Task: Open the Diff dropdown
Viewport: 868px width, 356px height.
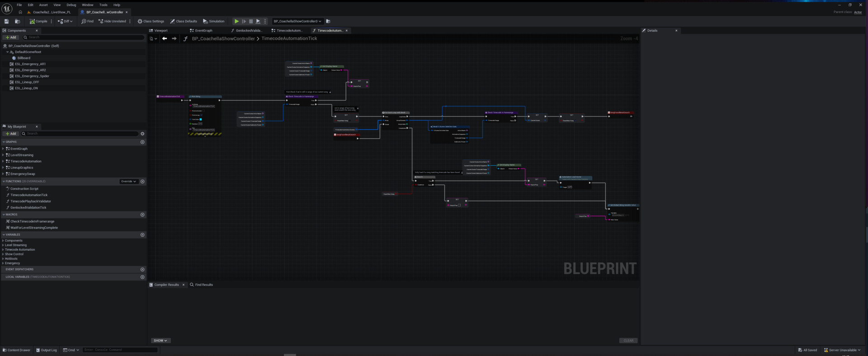Action: click(65, 21)
